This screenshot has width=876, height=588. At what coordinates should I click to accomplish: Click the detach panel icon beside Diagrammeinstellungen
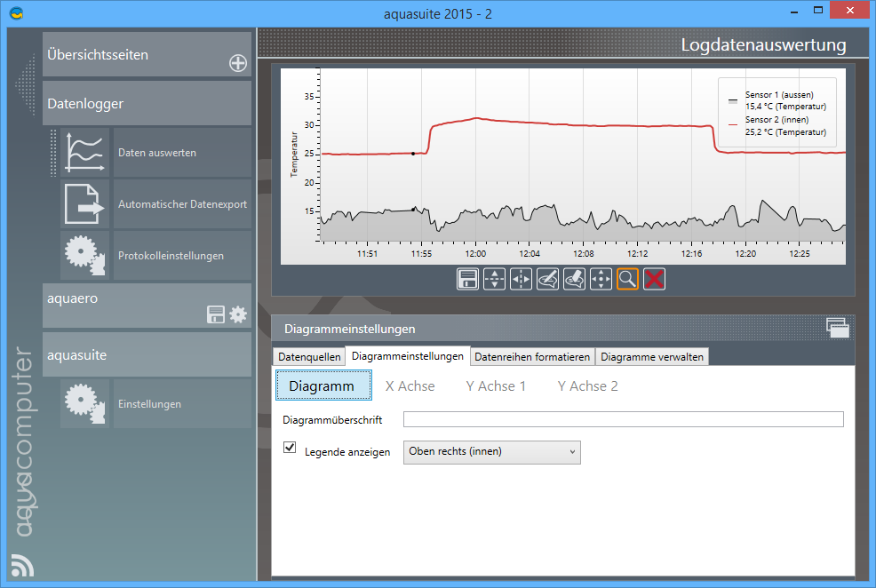click(837, 328)
